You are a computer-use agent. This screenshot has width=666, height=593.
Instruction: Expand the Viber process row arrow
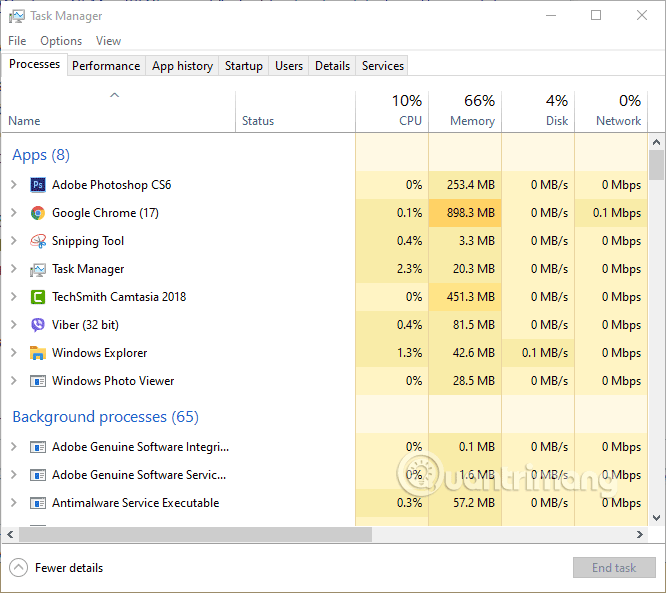(13, 325)
